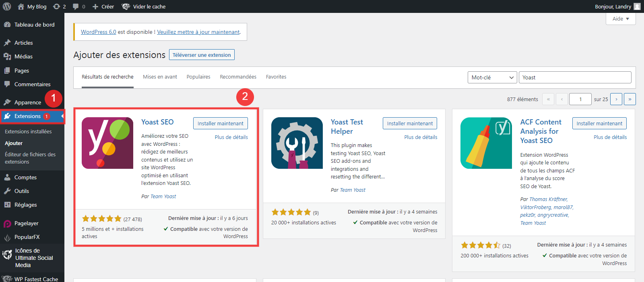
Task: Click ACF Content Analysis plugin logo
Action: (486, 143)
